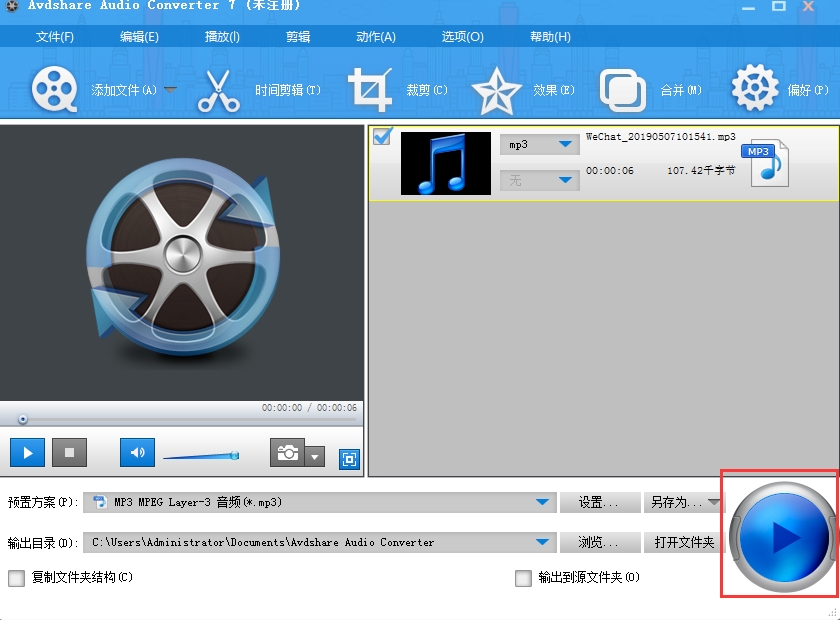Click the preview film reel logo
This screenshot has height=620, width=840.
coord(183,257)
